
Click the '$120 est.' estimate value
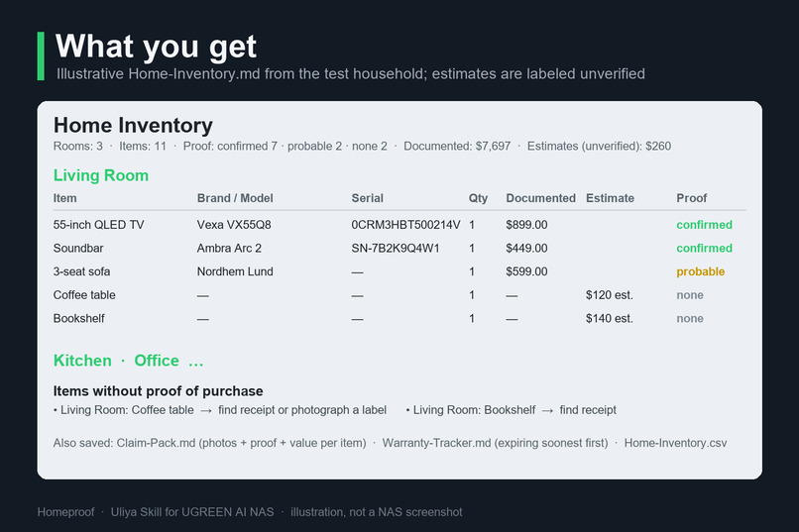610,295
